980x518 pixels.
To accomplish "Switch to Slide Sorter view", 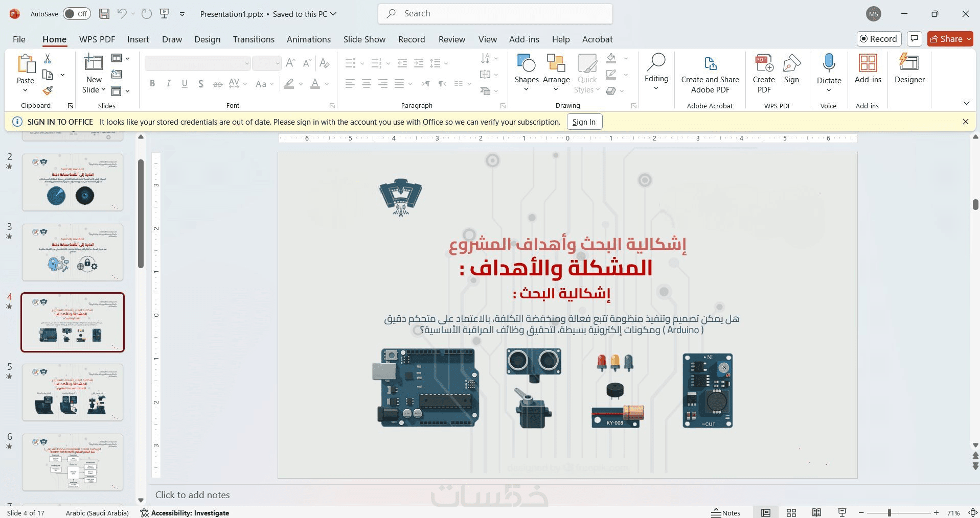I will pos(791,513).
